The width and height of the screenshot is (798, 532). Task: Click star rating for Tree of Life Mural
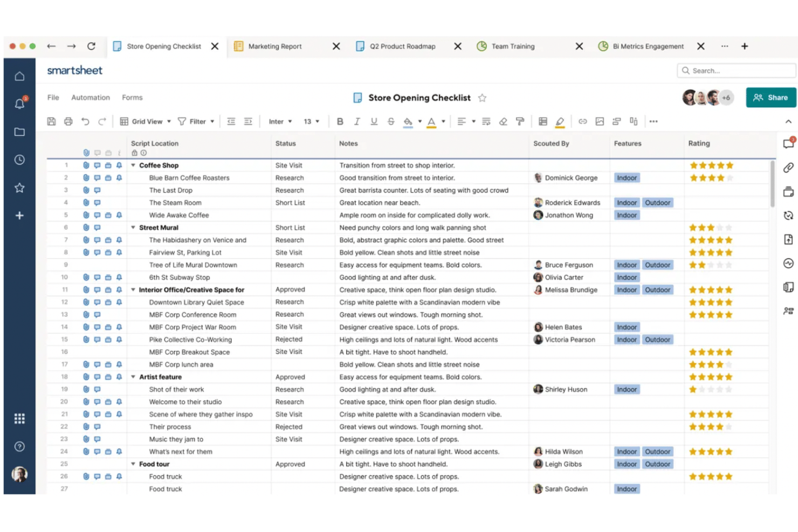point(711,265)
